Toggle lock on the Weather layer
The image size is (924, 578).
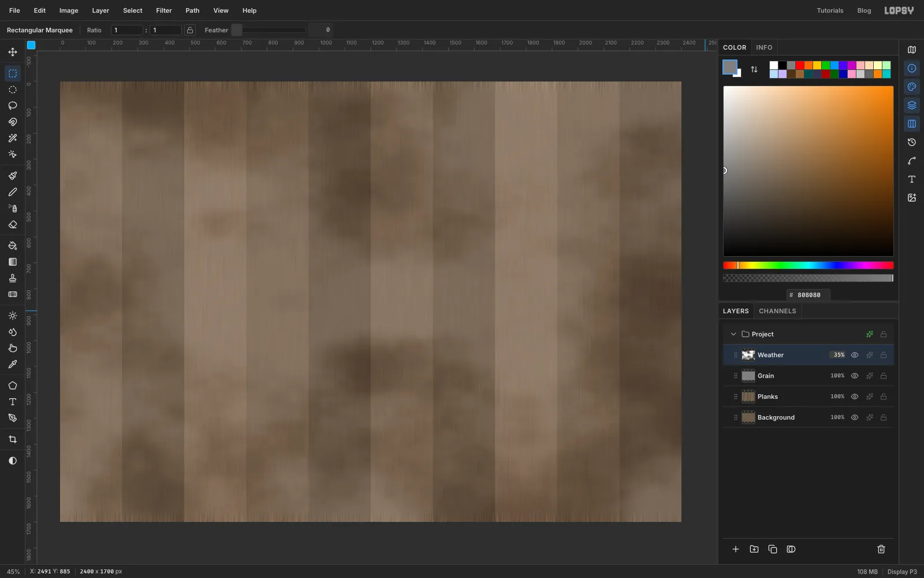point(884,355)
